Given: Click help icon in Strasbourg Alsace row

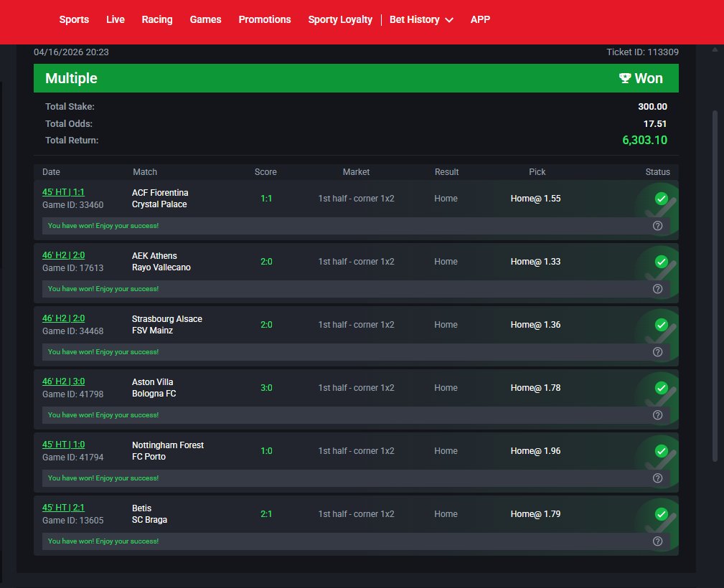Looking at the screenshot, I should tap(657, 351).
